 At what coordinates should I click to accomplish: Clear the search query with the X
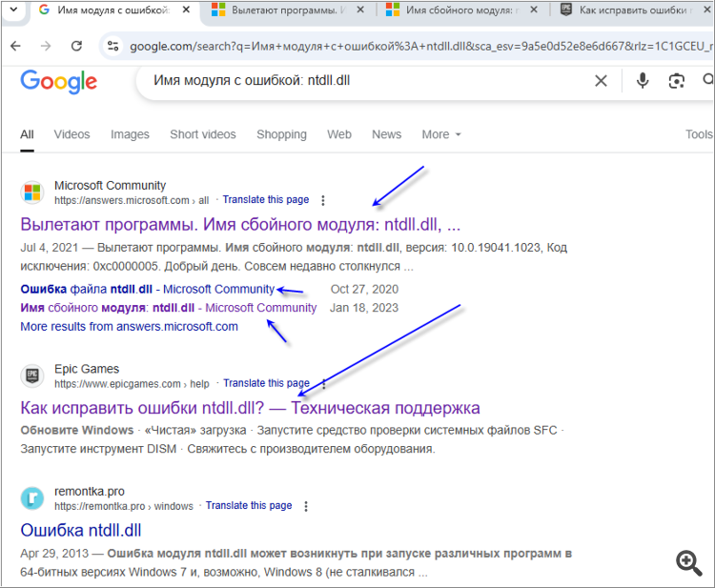point(601,81)
